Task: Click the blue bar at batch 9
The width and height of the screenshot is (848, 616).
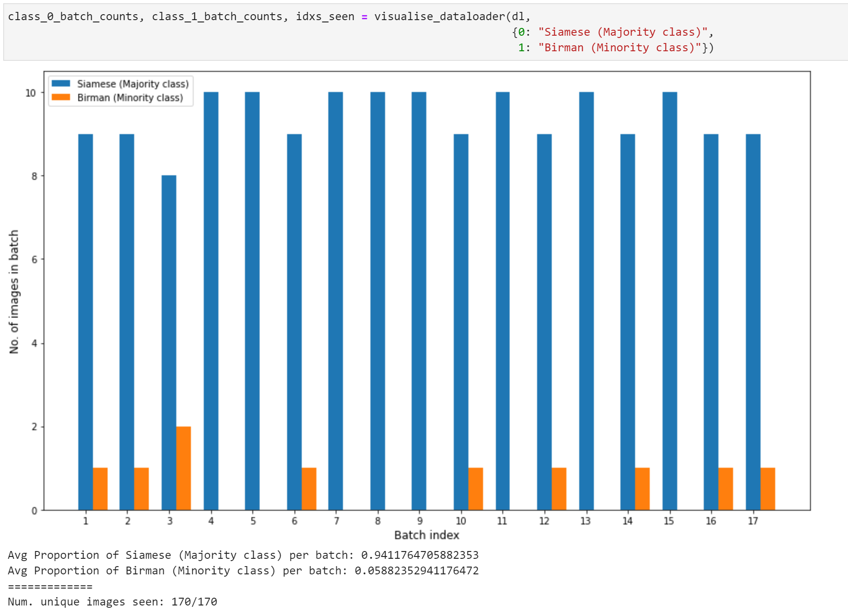Action: coord(419,301)
